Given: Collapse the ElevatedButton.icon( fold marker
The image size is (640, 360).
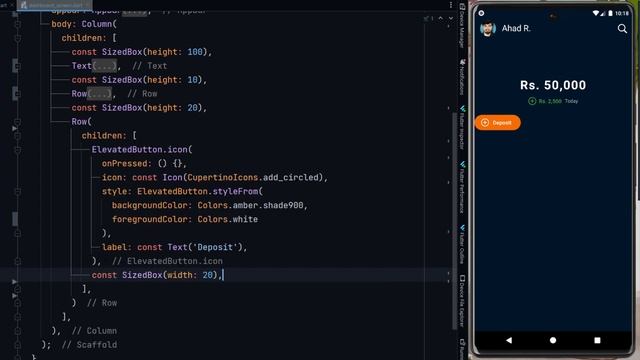Looking at the screenshot, I should 18,150.
